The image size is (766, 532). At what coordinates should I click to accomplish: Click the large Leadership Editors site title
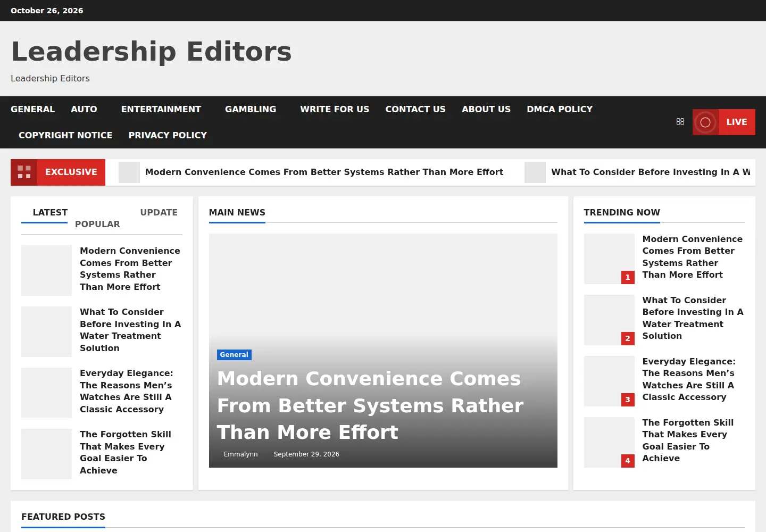(152, 52)
